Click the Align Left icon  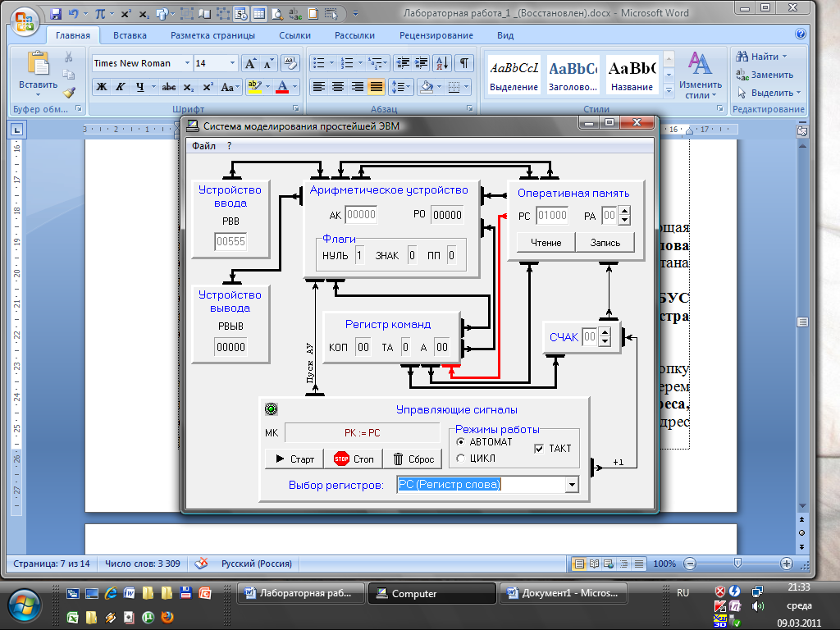pos(319,87)
